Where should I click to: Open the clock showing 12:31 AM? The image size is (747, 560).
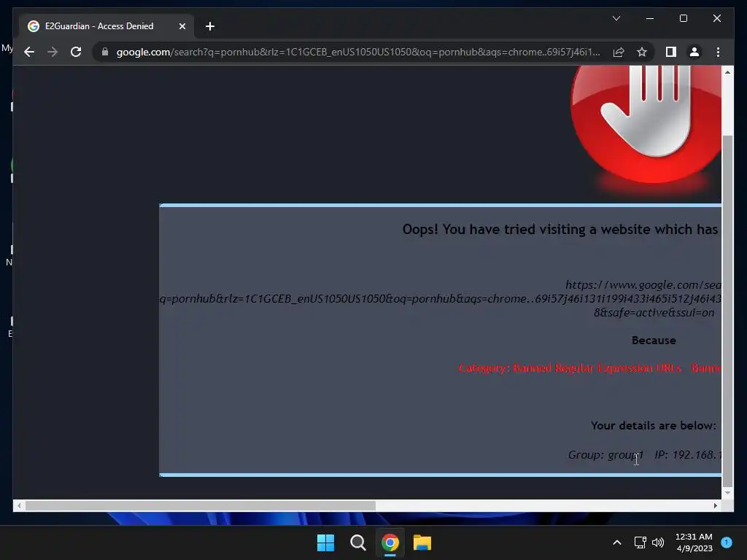point(694,542)
